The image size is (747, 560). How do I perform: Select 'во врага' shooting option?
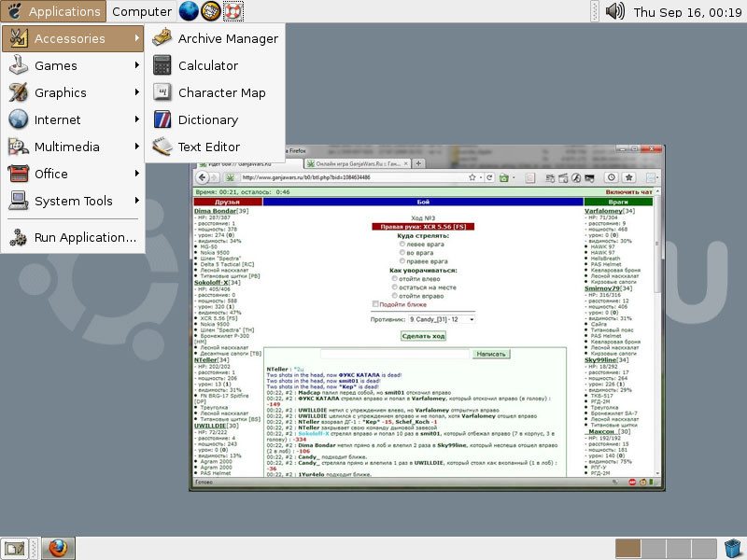[402, 252]
